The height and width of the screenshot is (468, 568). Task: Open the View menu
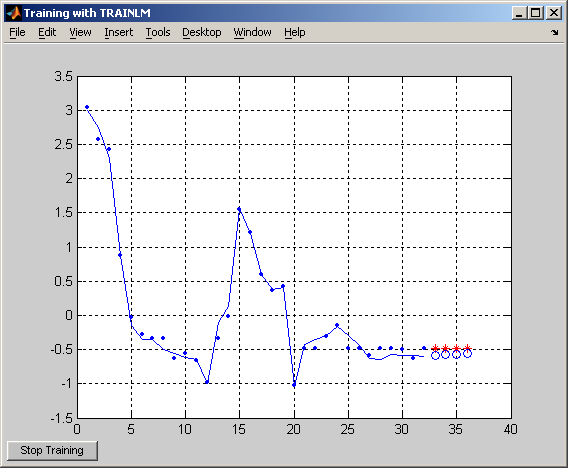[80, 32]
